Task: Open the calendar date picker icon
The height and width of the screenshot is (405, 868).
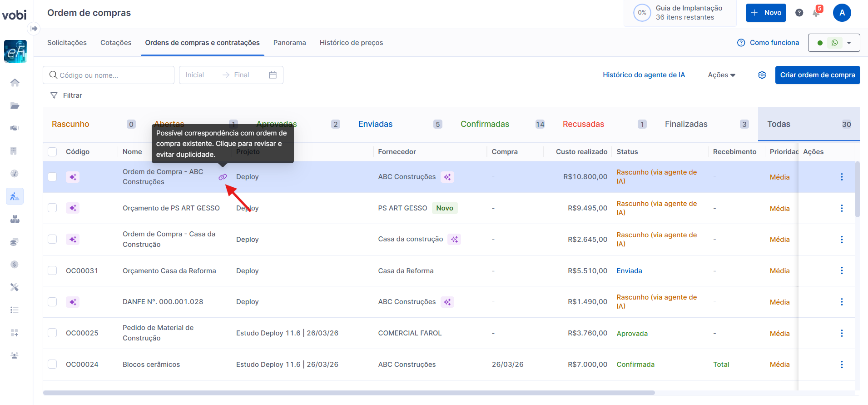Action: (273, 75)
